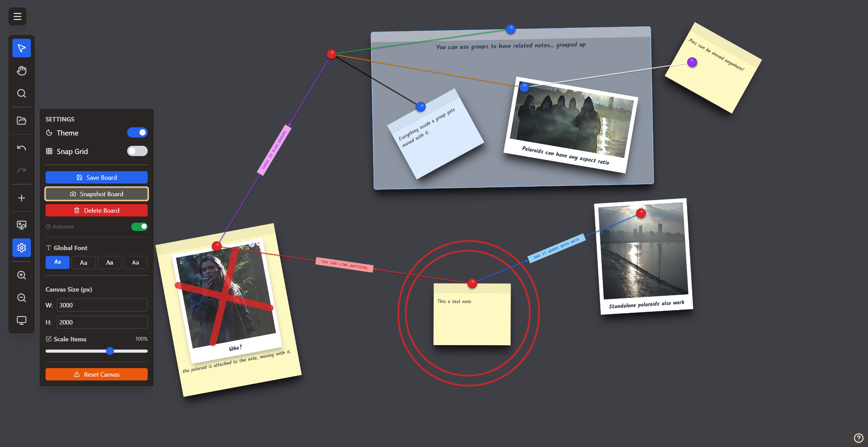The width and height of the screenshot is (868, 447).
Task: Click the Scale Items slider handle
Action: (110, 351)
